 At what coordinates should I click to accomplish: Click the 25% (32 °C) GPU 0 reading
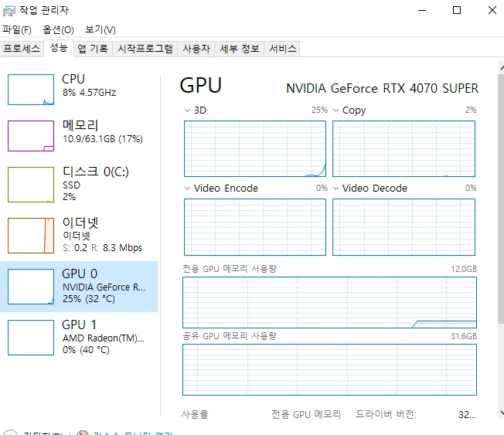(89, 299)
